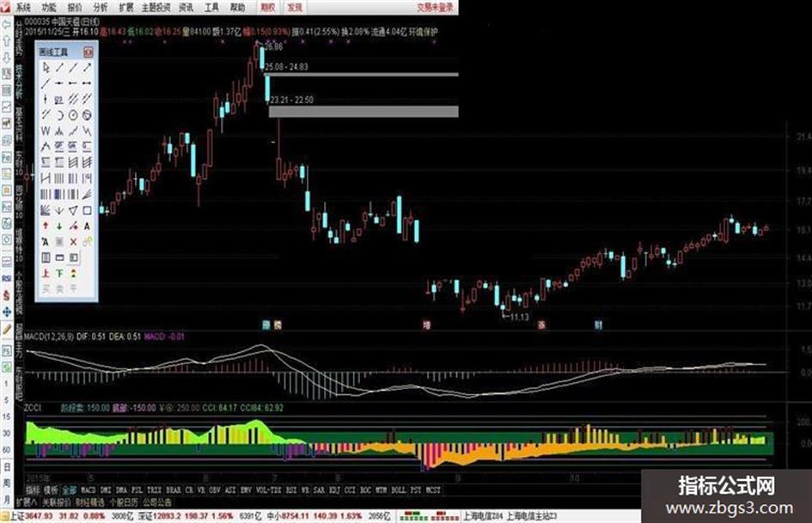Open the 功能 menu
The image size is (812, 523).
pyautogui.click(x=49, y=7)
